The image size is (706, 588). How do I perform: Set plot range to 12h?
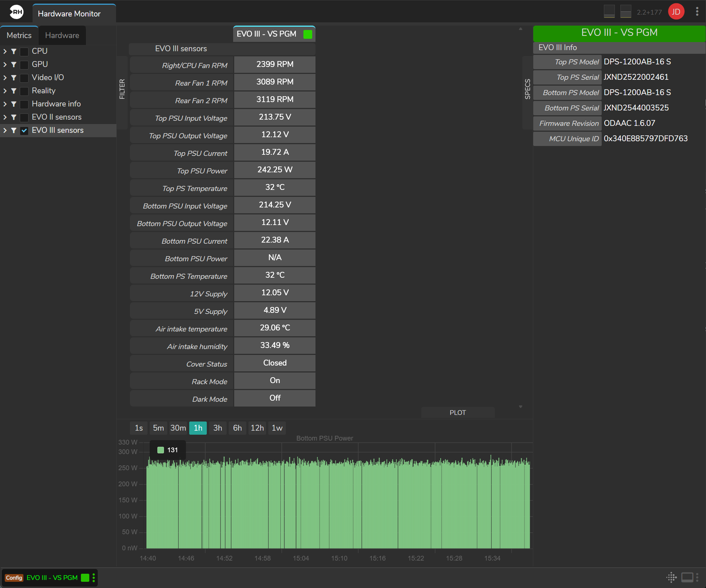point(257,428)
